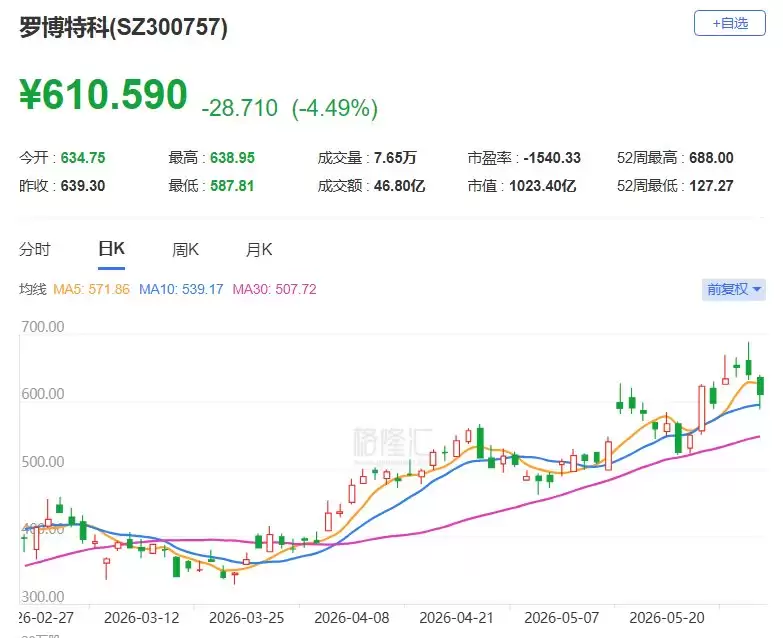Click the turnover value 46.80亿
Viewport: 783px width, 638px height.
click(x=399, y=186)
